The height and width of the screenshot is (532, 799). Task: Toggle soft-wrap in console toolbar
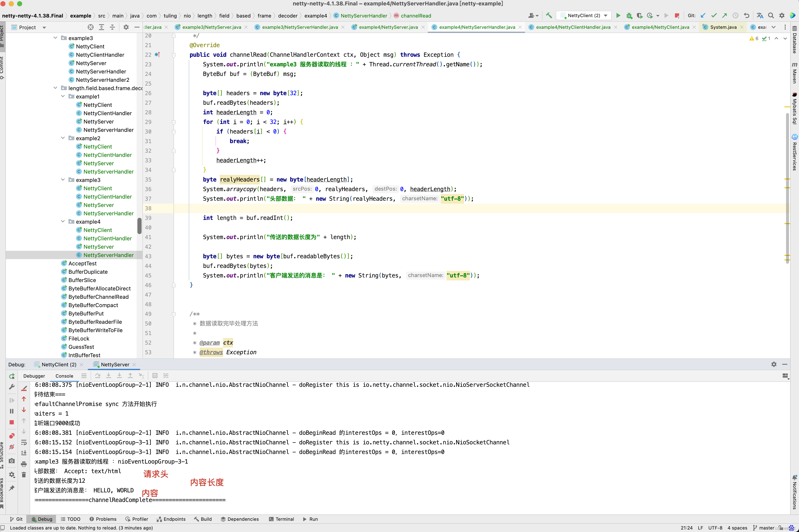24,442
